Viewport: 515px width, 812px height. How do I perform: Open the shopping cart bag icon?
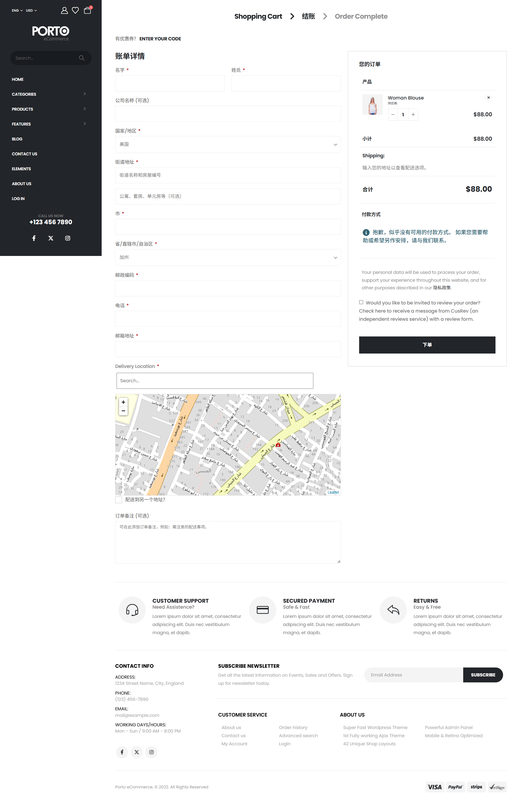(x=87, y=11)
